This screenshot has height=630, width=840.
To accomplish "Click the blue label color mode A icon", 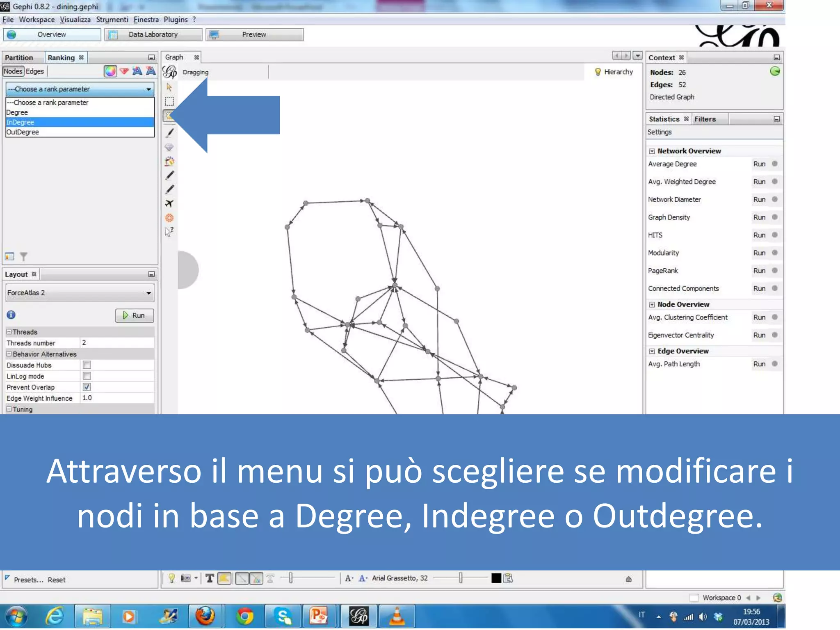I will tap(363, 578).
